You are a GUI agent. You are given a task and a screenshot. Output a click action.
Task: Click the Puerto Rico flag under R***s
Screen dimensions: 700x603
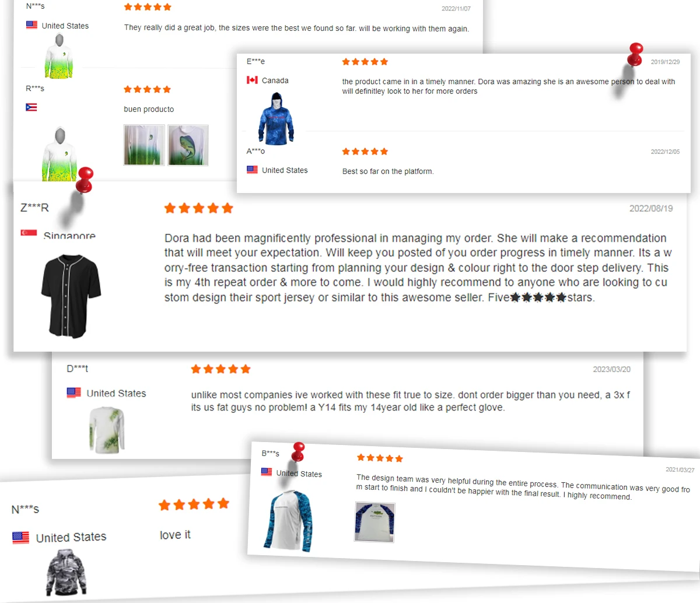32,107
